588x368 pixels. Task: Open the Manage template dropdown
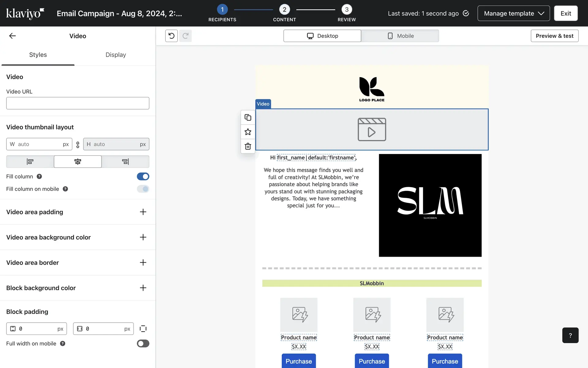click(x=514, y=13)
